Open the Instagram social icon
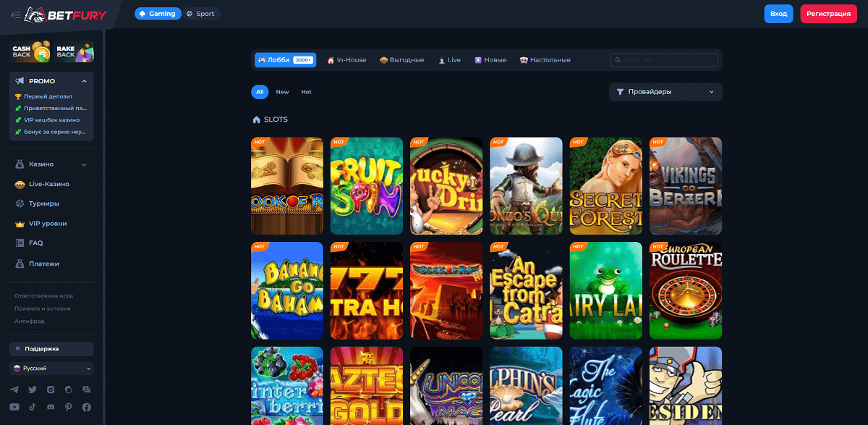Screen dimensions: 868x425 pos(51,390)
